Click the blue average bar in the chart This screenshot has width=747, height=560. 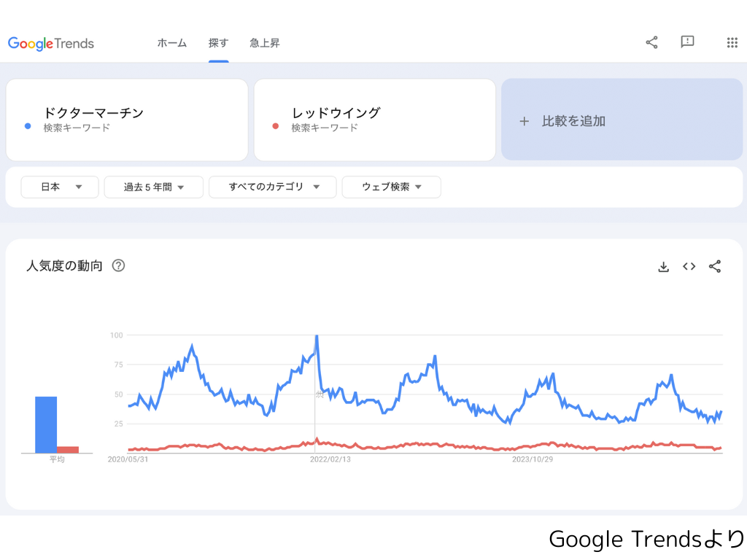(x=46, y=425)
